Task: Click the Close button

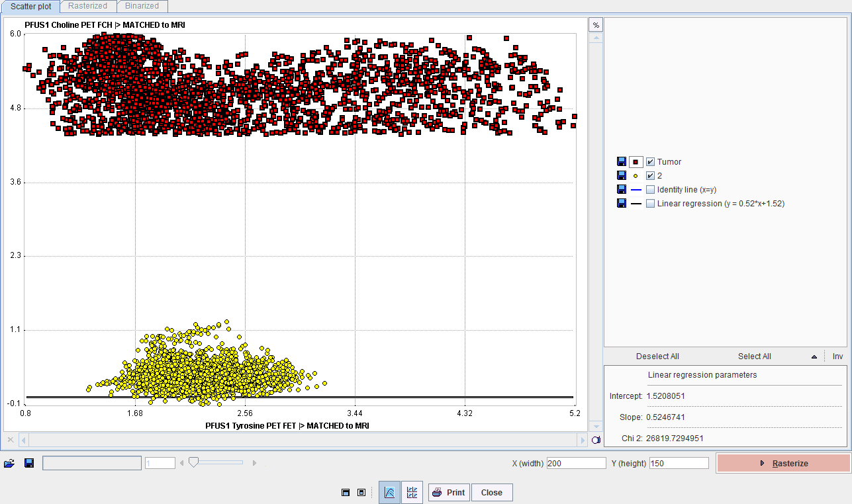Action: (x=492, y=492)
